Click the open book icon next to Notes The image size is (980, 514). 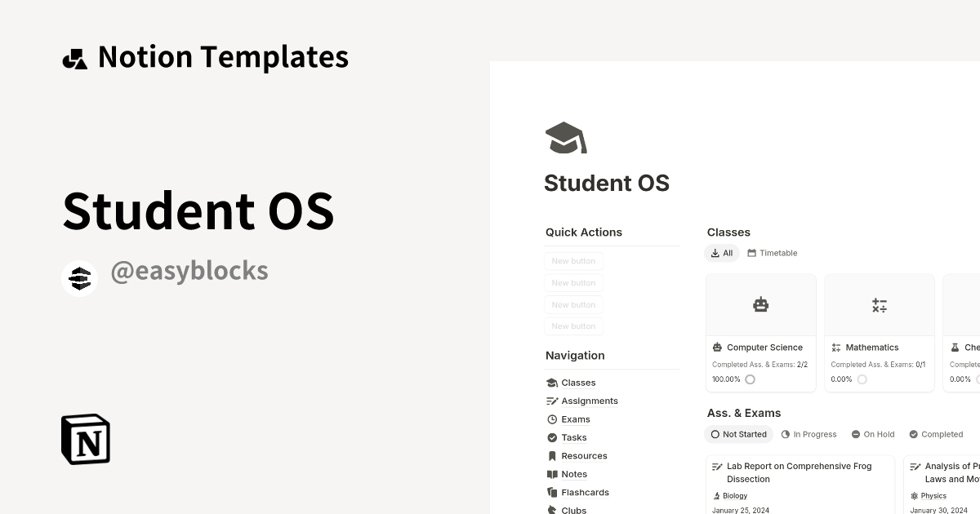point(552,473)
